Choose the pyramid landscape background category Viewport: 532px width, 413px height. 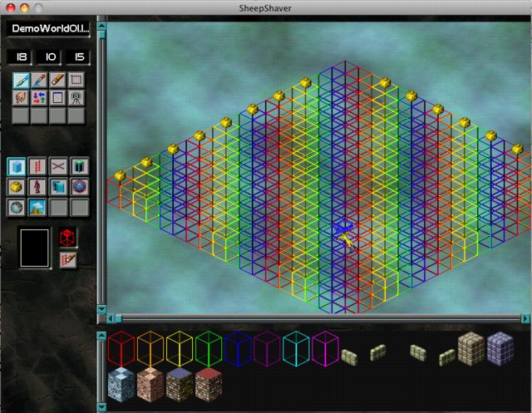tap(37, 207)
